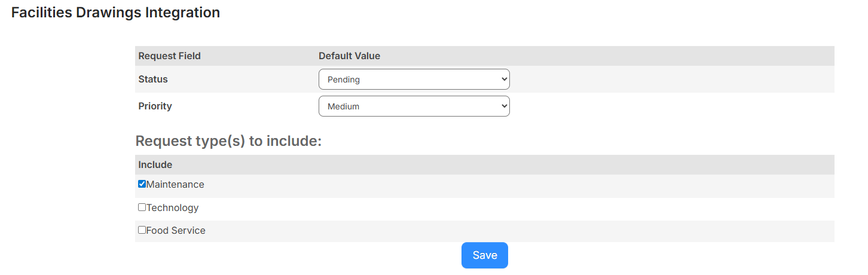Image resolution: width=868 pixels, height=275 pixels.
Task: Tick the Food Service checkbox
Action: 142,230
